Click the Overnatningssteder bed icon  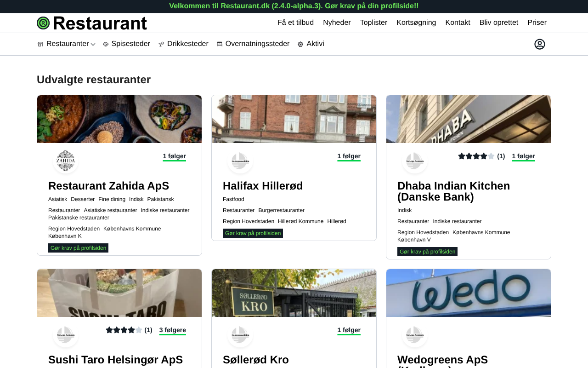pos(220,44)
